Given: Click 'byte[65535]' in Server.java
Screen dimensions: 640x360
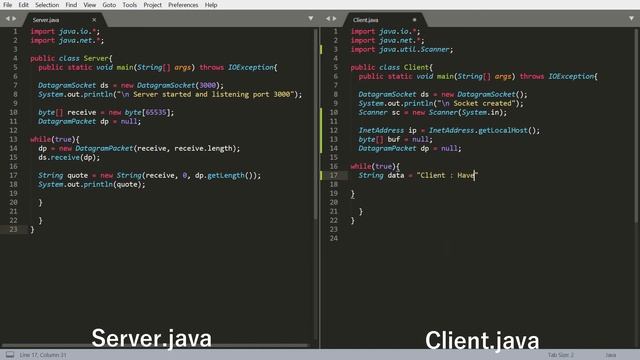Looking at the screenshot, I should coord(149,112).
